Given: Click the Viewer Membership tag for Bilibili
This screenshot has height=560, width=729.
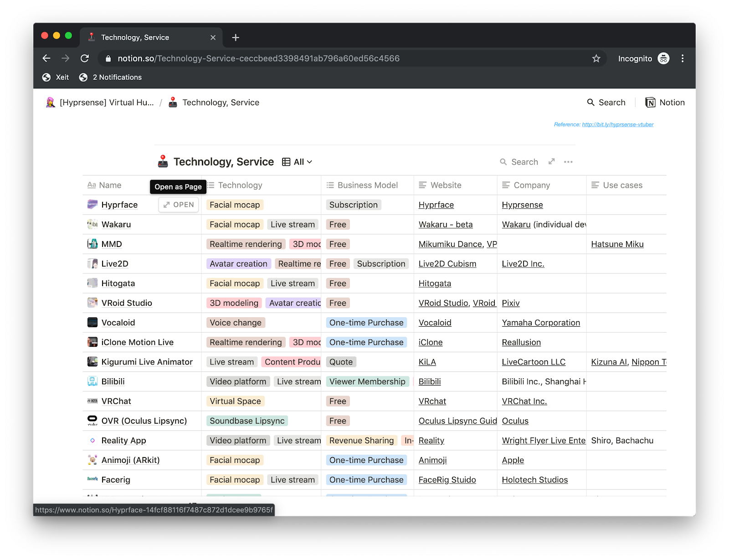Looking at the screenshot, I should pos(367,381).
